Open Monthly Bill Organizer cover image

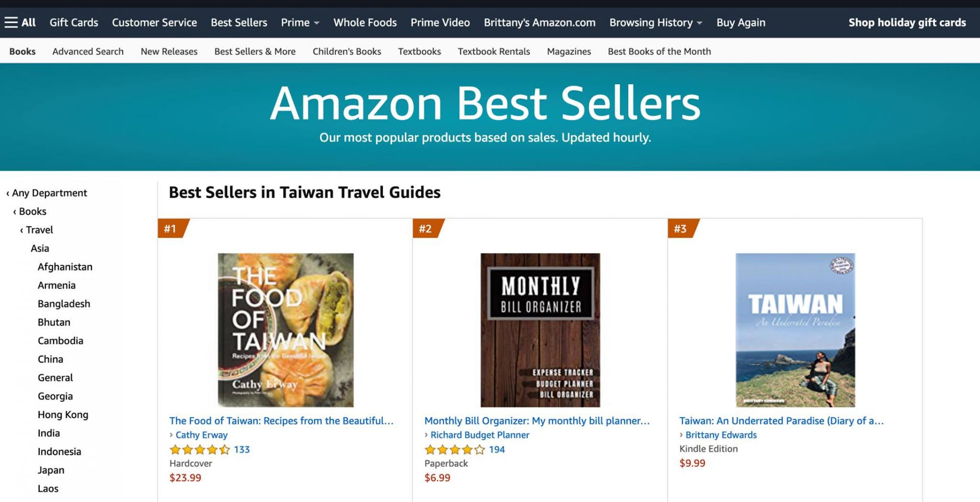pos(540,330)
